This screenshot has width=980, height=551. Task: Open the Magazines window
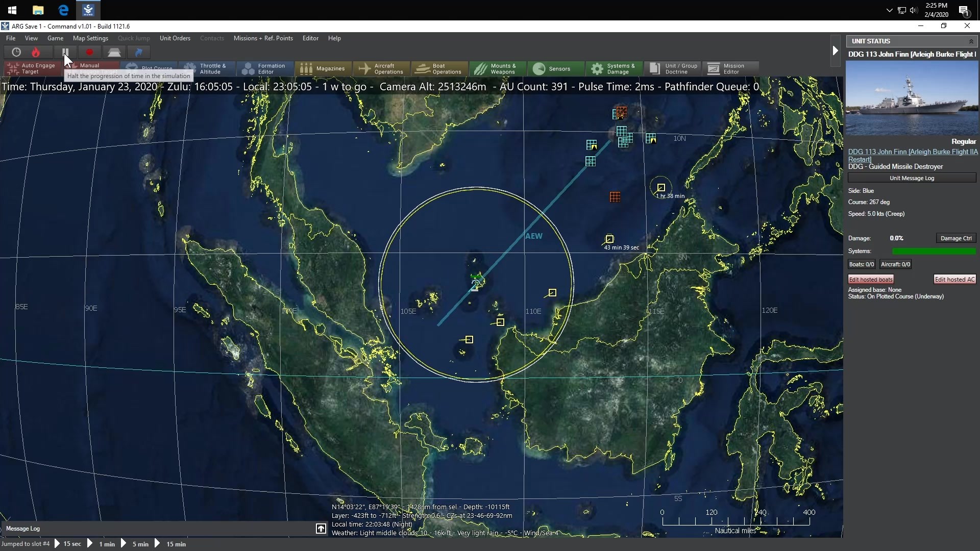323,68
